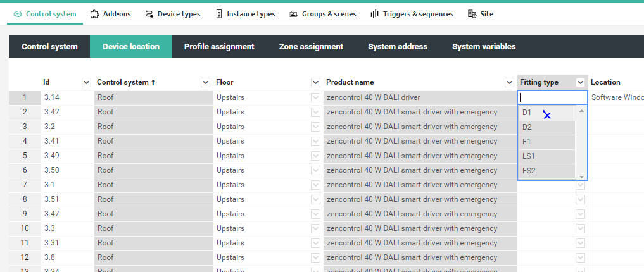The height and width of the screenshot is (272, 644).
Task: Open the Fitting type dropdown for Id 3.31
Action: pos(580,244)
